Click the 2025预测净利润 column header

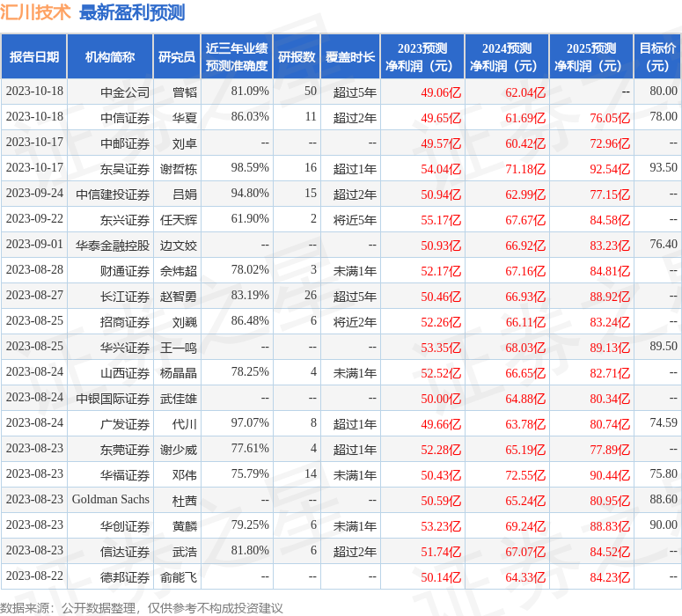click(x=591, y=57)
